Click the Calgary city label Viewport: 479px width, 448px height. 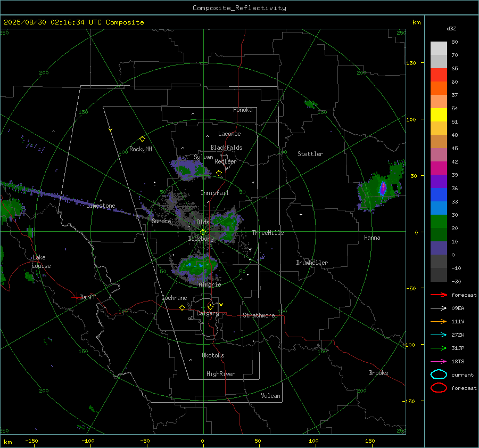[208, 313]
